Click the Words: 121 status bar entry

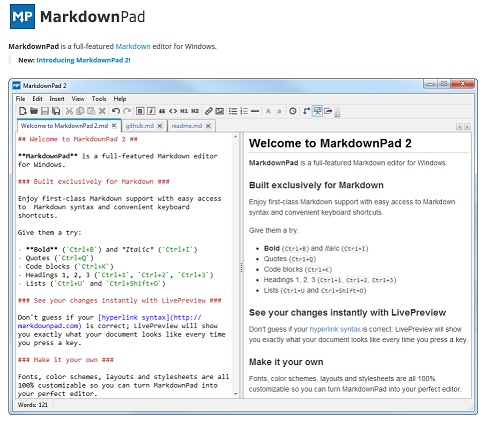pyautogui.click(x=33, y=405)
